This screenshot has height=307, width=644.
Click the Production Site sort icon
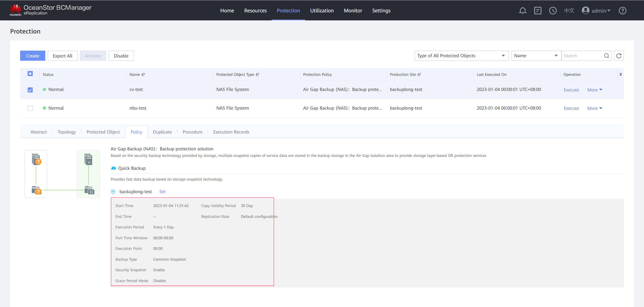[419, 75]
